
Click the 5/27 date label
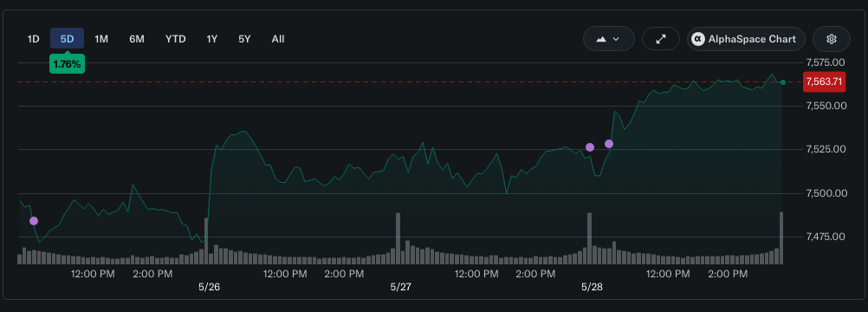[401, 287]
